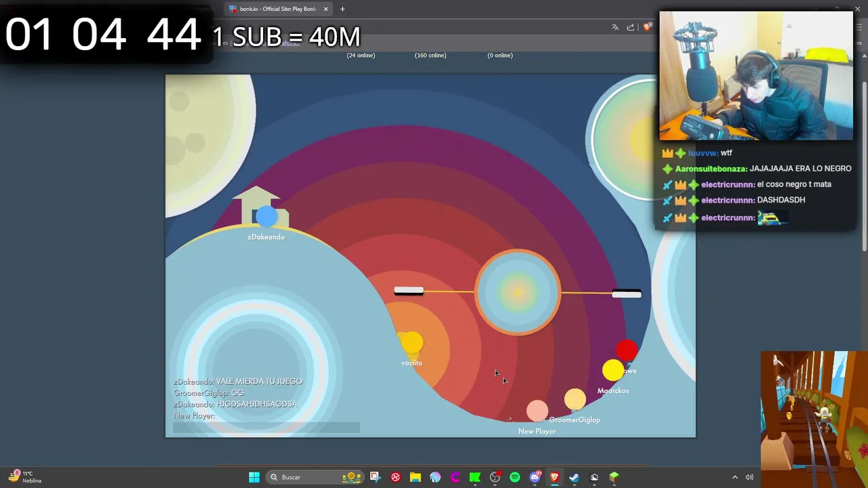Click the car emote in stream chat
The image size is (868, 488).
point(772,218)
